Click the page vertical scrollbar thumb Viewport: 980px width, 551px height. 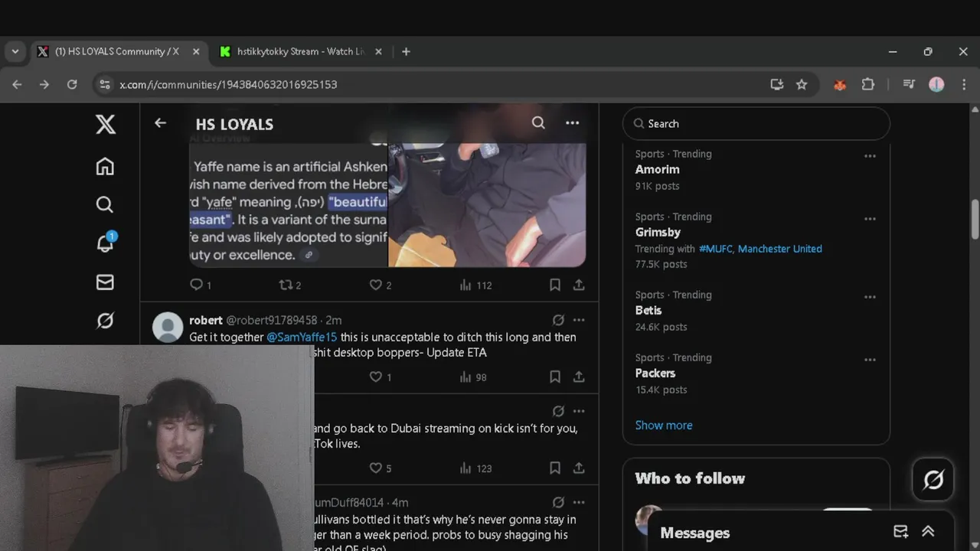click(x=975, y=220)
